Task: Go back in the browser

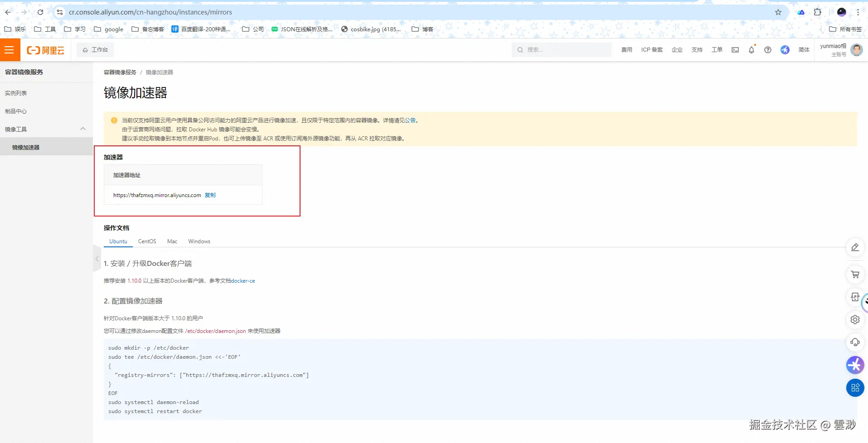Action: pyautogui.click(x=8, y=12)
